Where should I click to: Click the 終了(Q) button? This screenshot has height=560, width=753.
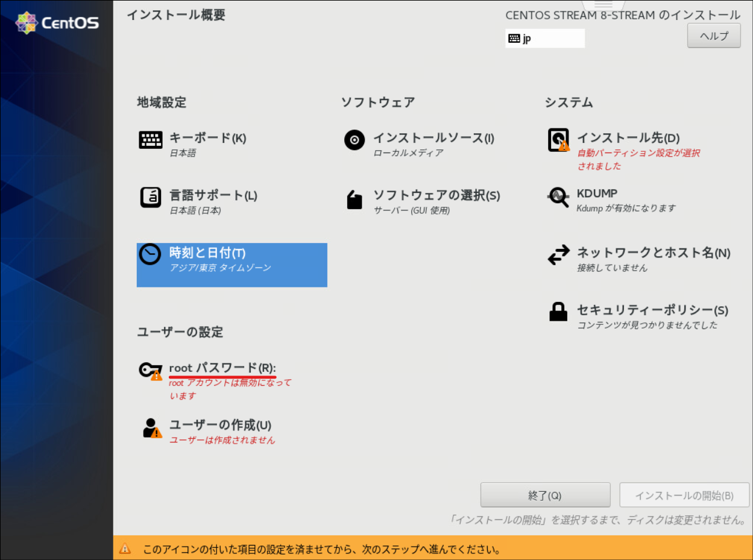[x=545, y=496]
